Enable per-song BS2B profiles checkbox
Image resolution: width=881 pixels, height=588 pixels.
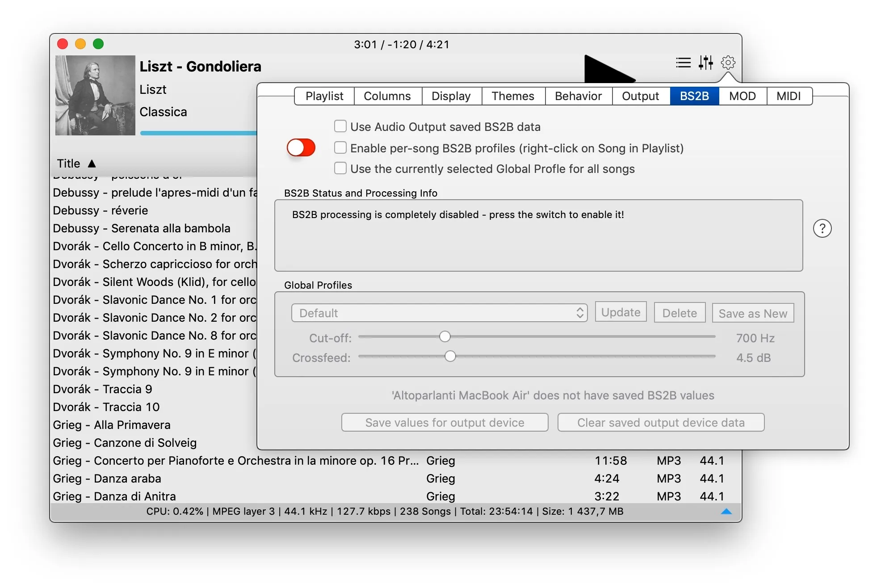pyautogui.click(x=340, y=147)
